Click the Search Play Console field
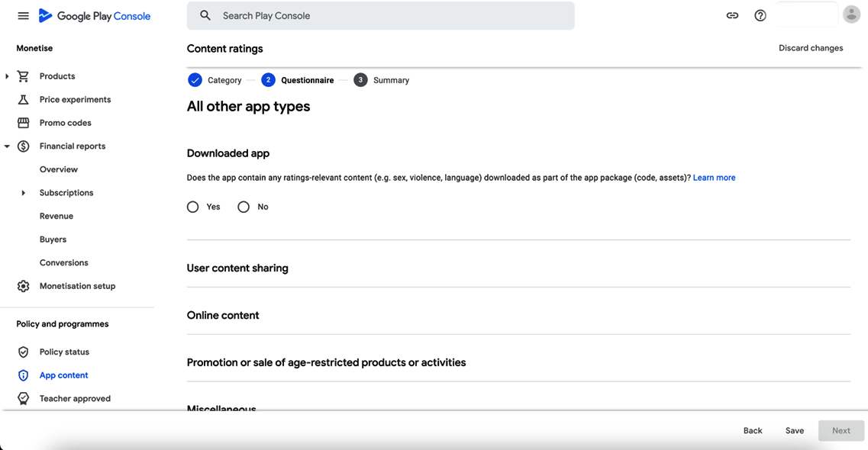Viewport: 868px width, 450px height. click(380, 15)
